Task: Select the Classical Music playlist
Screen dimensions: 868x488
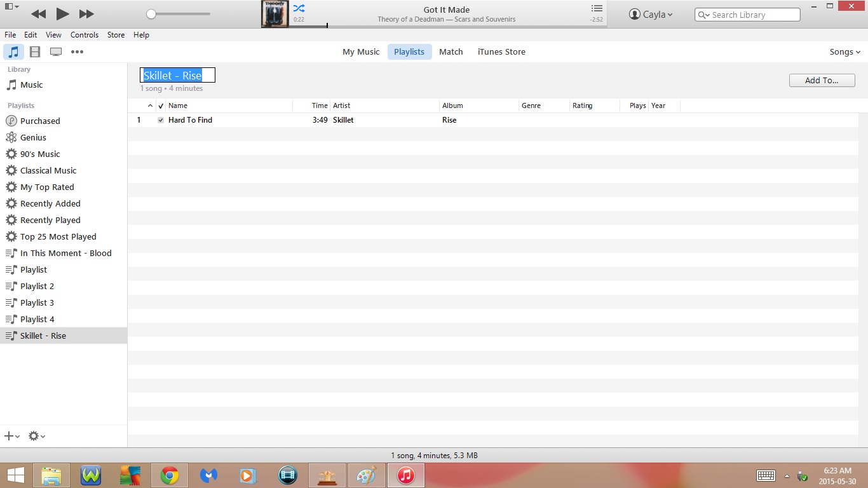Action: coord(64,170)
